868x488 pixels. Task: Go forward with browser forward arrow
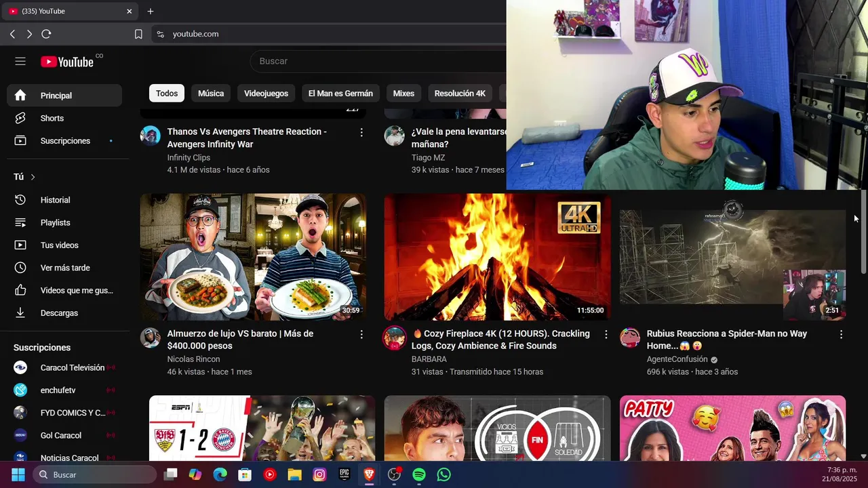tap(29, 34)
